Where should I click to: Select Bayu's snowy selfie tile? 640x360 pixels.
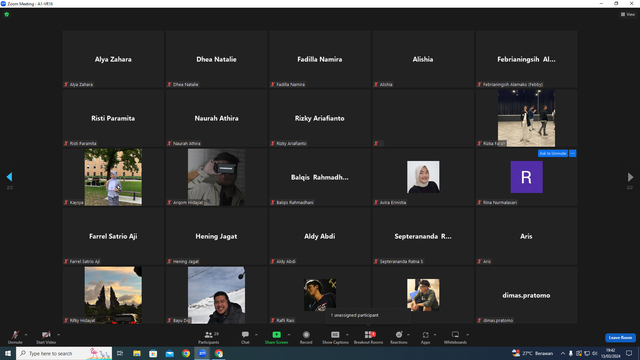(216, 295)
